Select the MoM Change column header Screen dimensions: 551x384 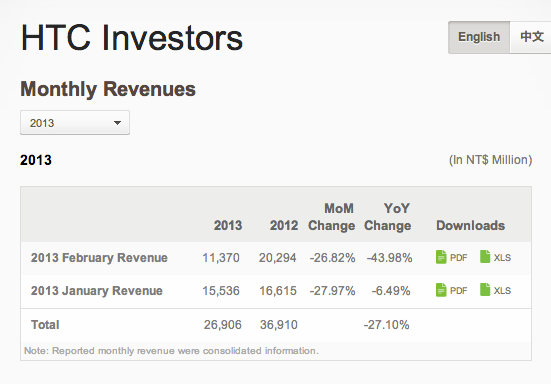331,217
